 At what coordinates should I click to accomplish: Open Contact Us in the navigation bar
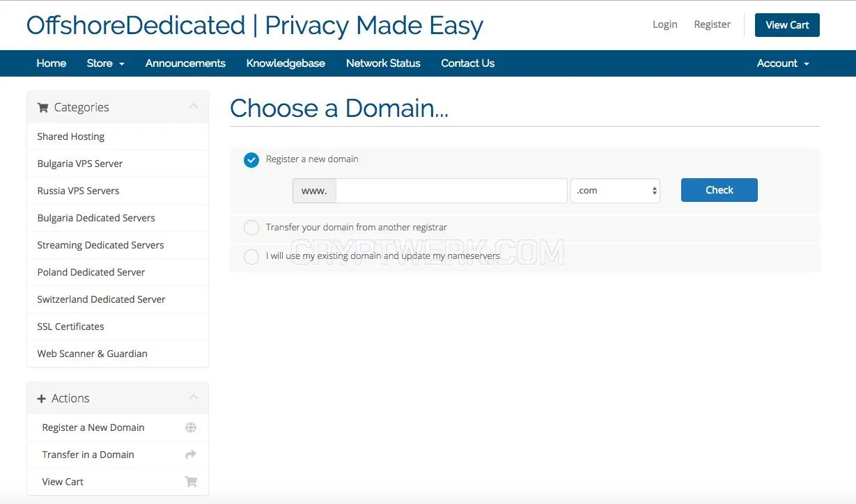click(x=468, y=63)
